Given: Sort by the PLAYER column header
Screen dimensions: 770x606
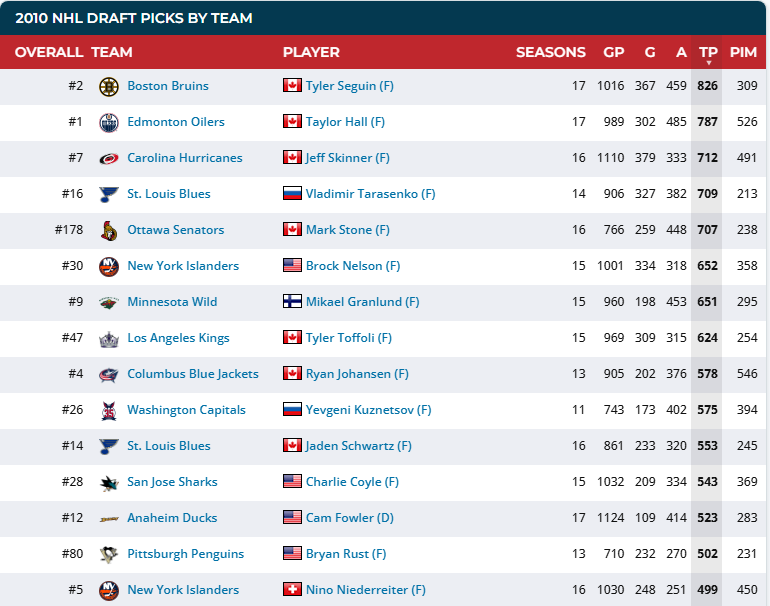Looking at the screenshot, I should tap(311, 52).
